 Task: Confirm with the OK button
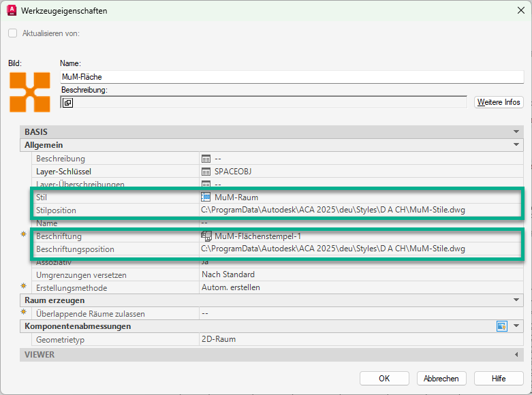tap(384, 379)
